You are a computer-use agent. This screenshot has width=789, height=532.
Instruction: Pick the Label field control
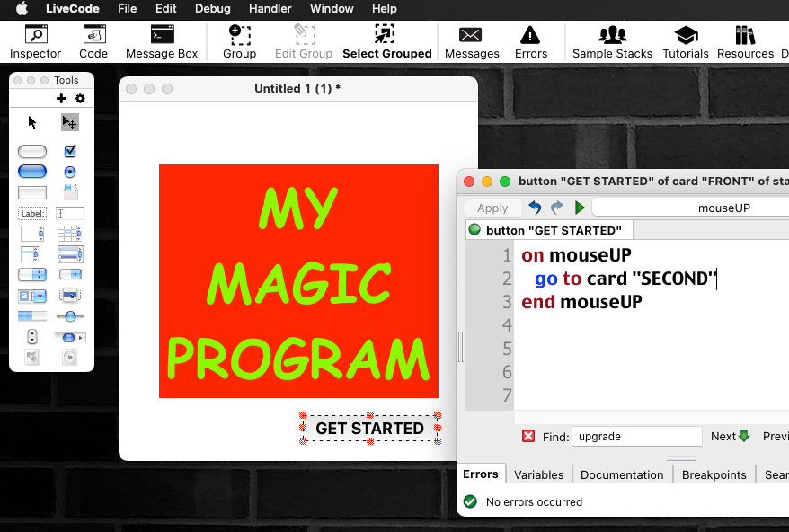pyautogui.click(x=32, y=213)
